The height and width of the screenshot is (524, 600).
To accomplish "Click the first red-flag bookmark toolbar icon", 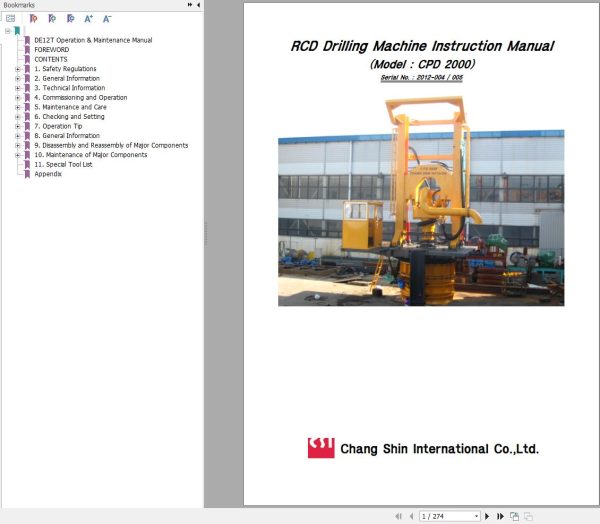I will pyautogui.click(x=33, y=18).
